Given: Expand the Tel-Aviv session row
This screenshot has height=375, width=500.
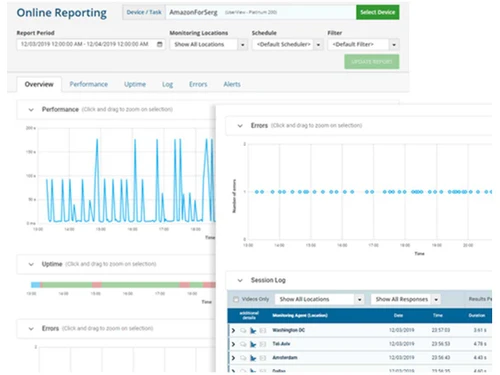Looking at the screenshot, I should point(233,344).
